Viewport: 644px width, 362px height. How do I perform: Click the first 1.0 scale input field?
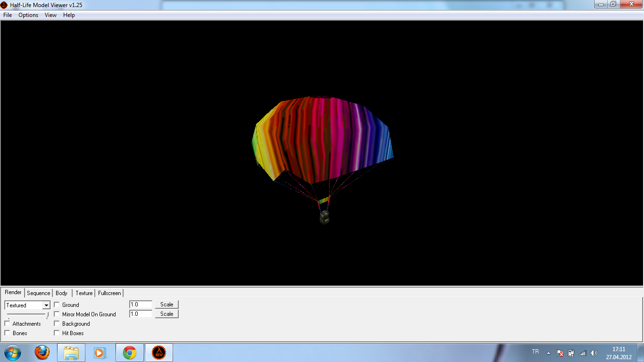click(x=140, y=304)
